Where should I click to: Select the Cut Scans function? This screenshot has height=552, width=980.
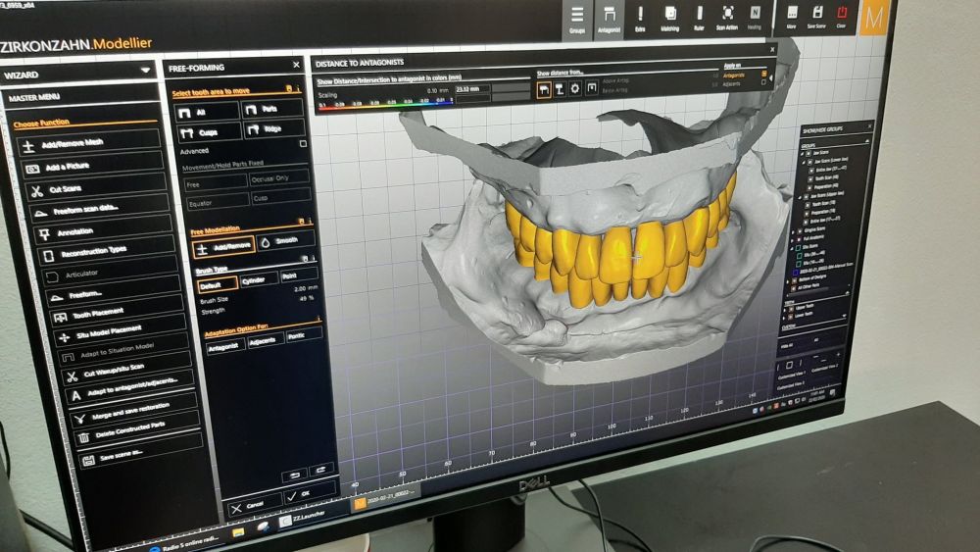[x=96, y=189]
